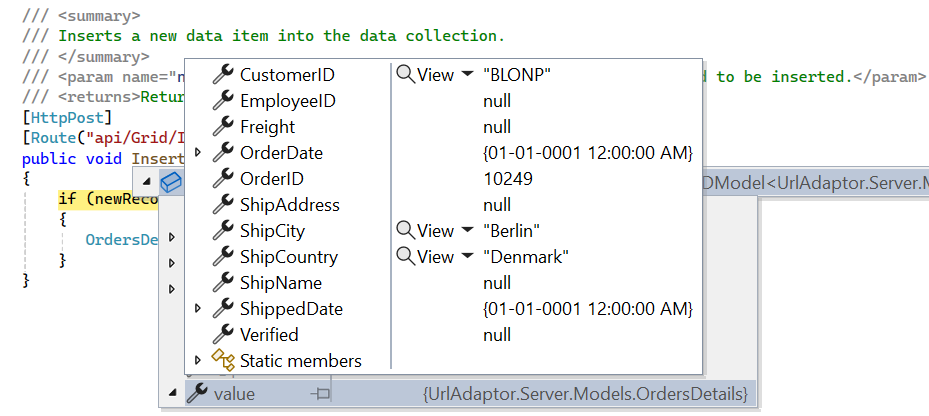Open the View dropdown arrow for ShipCity
This screenshot has width=929, height=416.
[466, 232]
